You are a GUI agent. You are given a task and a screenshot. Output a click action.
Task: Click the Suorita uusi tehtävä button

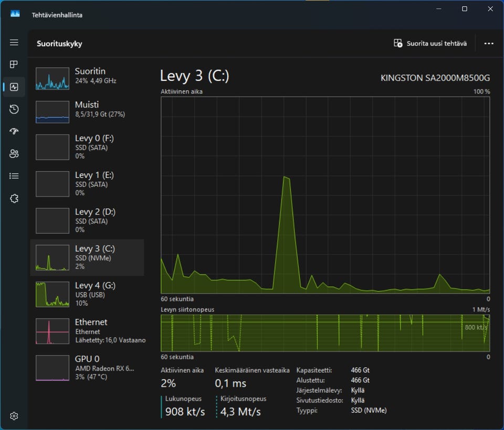[x=430, y=44]
